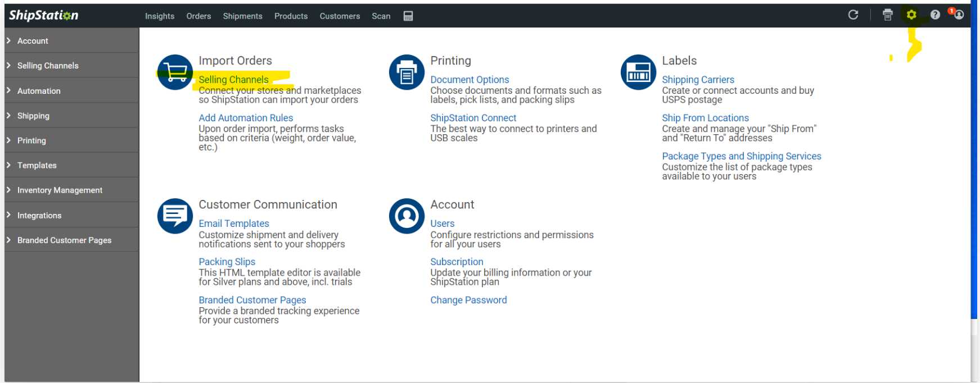The height and width of the screenshot is (383, 980).
Task: Open the Shipping Carriers link
Action: pyautogui.click(x=698, y=80)
